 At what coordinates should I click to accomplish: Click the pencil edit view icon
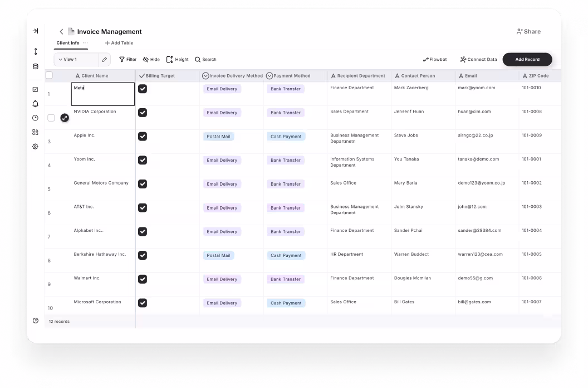point(104,60)
